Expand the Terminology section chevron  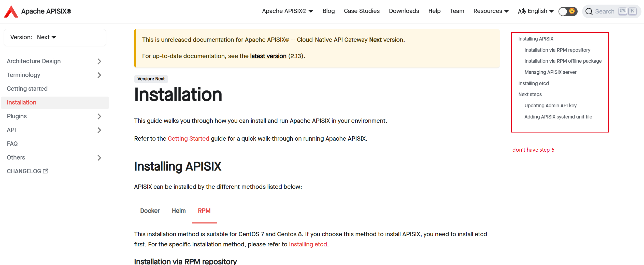click(99, 75)
